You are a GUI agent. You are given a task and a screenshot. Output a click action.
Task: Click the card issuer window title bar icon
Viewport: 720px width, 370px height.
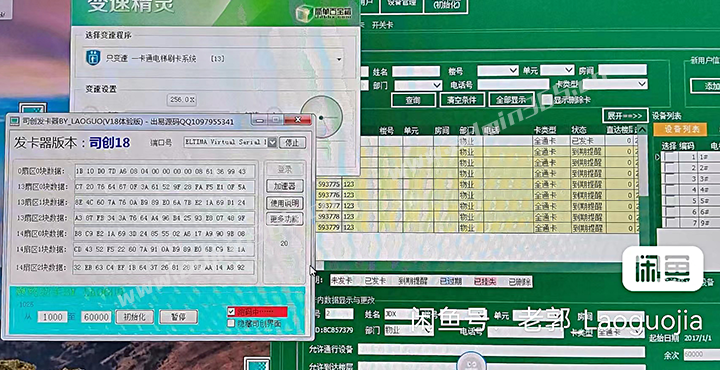pyautogui.click(x=14, y=121)
